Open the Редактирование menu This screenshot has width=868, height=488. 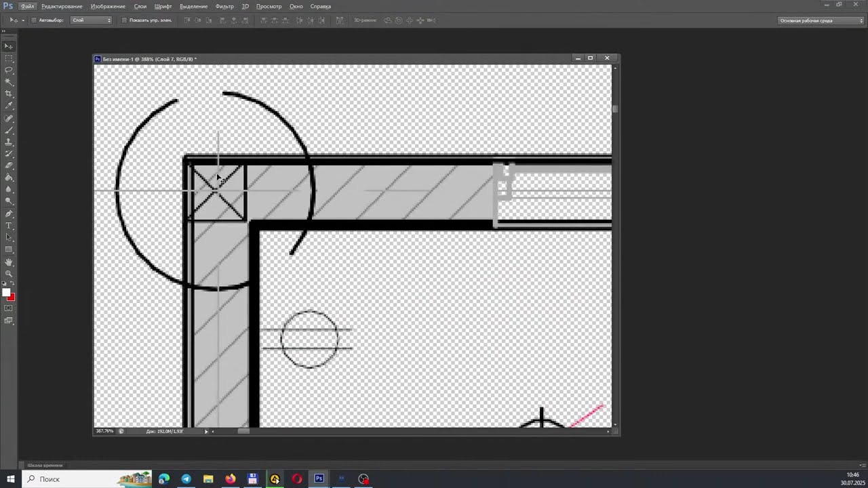(62, 6)
